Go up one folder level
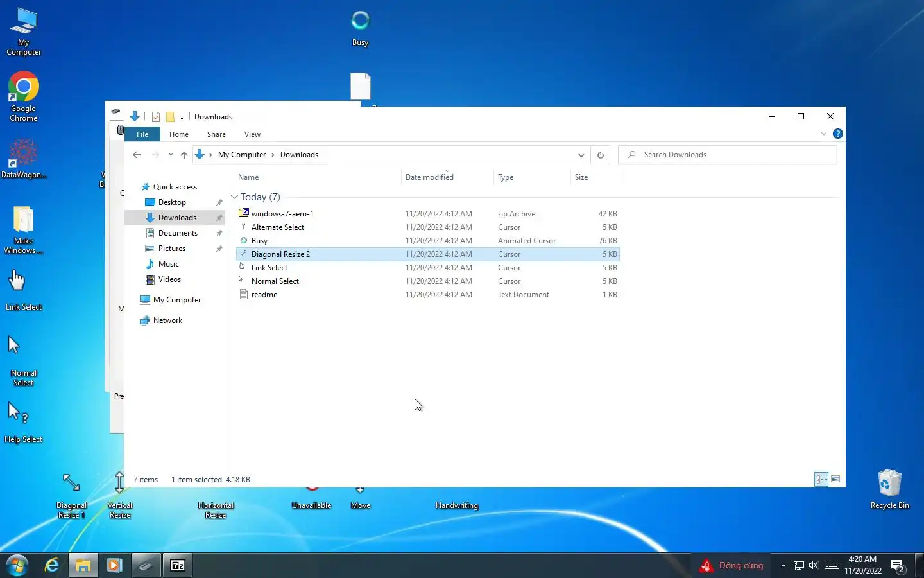924x578 pixels. (x=184, y=155)
